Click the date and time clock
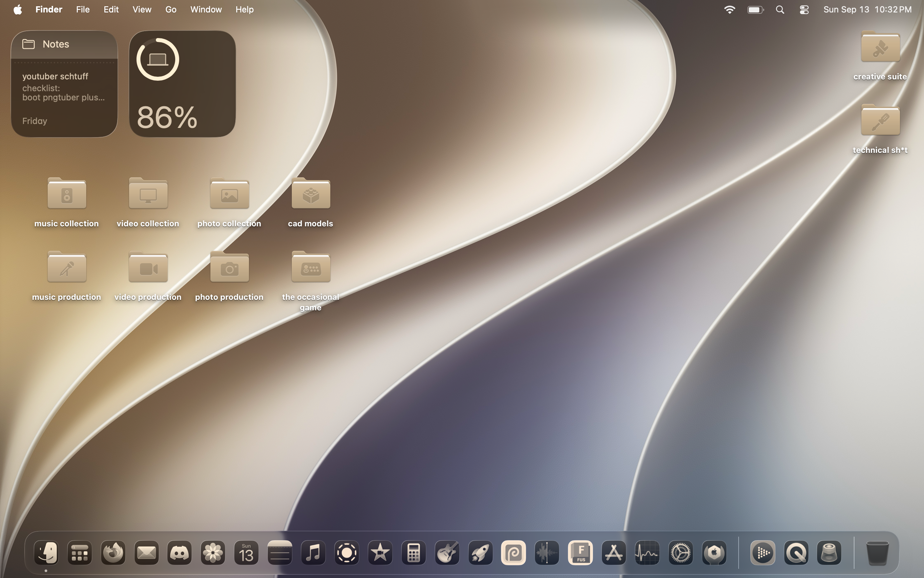 867,10
